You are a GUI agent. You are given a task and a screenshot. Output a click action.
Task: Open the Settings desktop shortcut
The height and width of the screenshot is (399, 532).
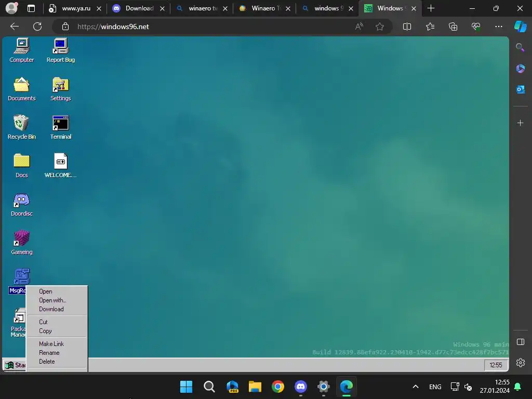click(x=61, y=89)
